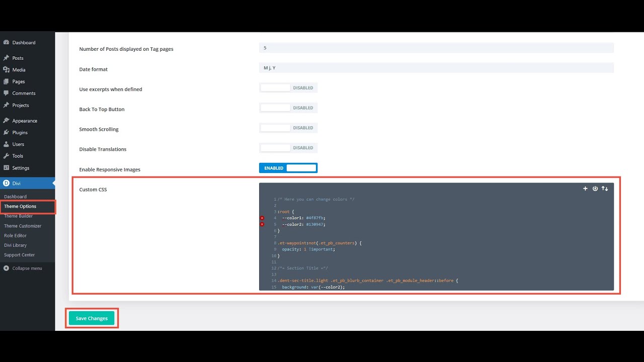Open the Divi Support Center
This screenshot has width=644, height=362.
[20, 255]
